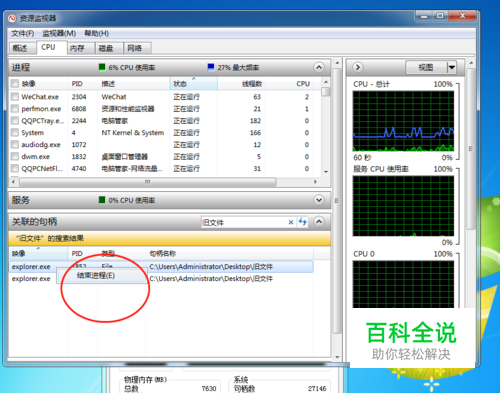Sort handles by the 句柄名称 column header
This screenshot has width=500, height=393.
pos(229,254)
